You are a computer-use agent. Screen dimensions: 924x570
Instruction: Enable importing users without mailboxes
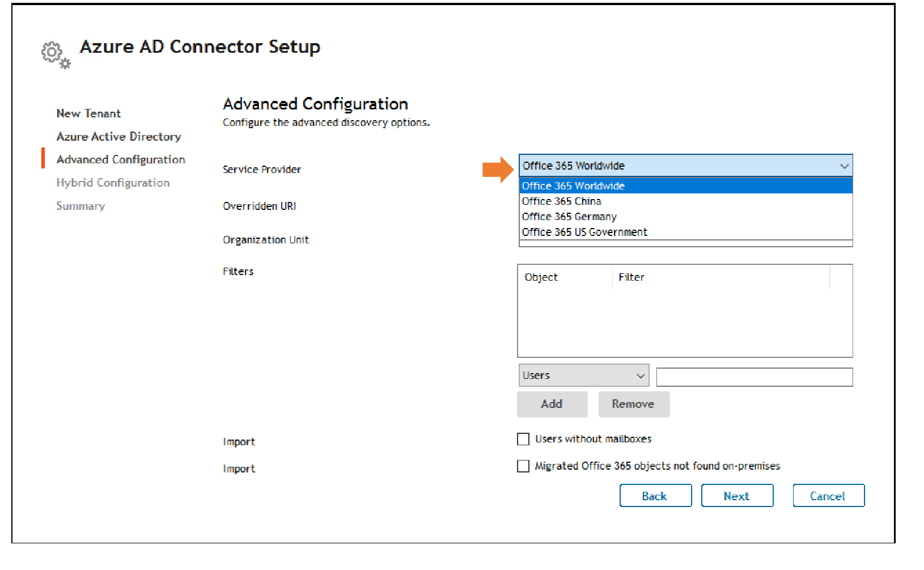point(523,439)
